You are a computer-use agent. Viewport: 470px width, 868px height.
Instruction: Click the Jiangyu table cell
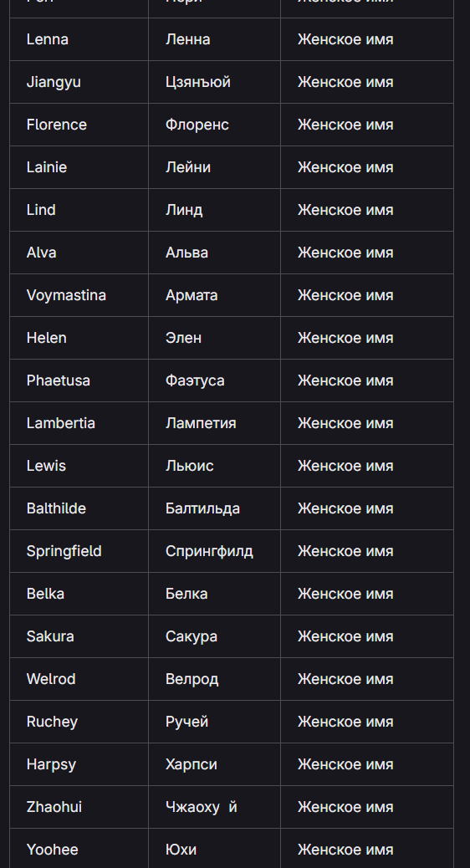click(79, 82)
